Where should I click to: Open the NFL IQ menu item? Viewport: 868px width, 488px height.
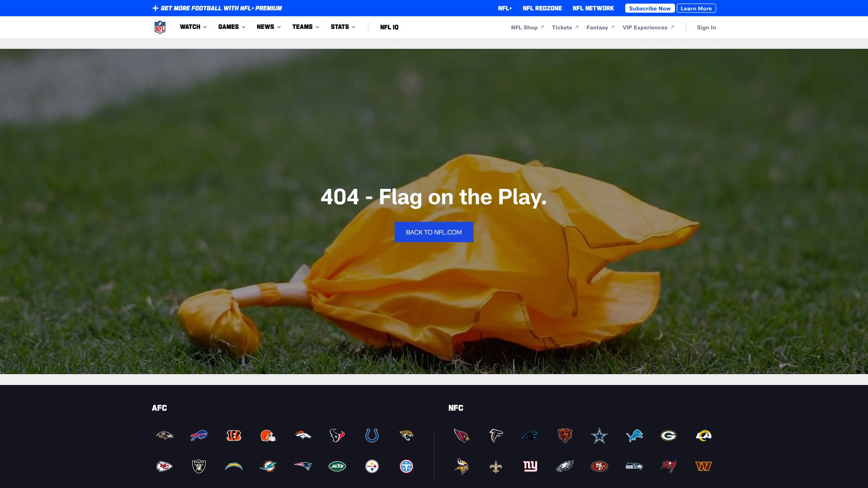click(389, 27)
